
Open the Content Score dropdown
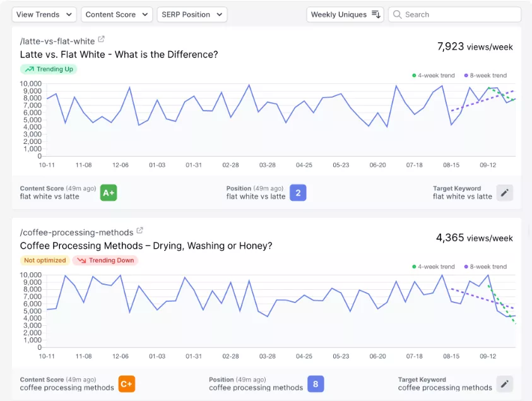pyautogui.click(x=116, y=14)
